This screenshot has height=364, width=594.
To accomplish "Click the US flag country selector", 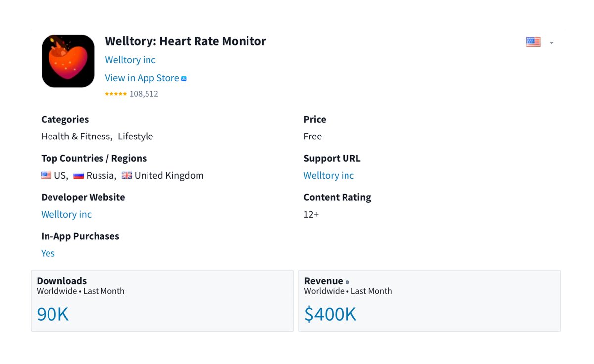I will (x=533, y=42).
